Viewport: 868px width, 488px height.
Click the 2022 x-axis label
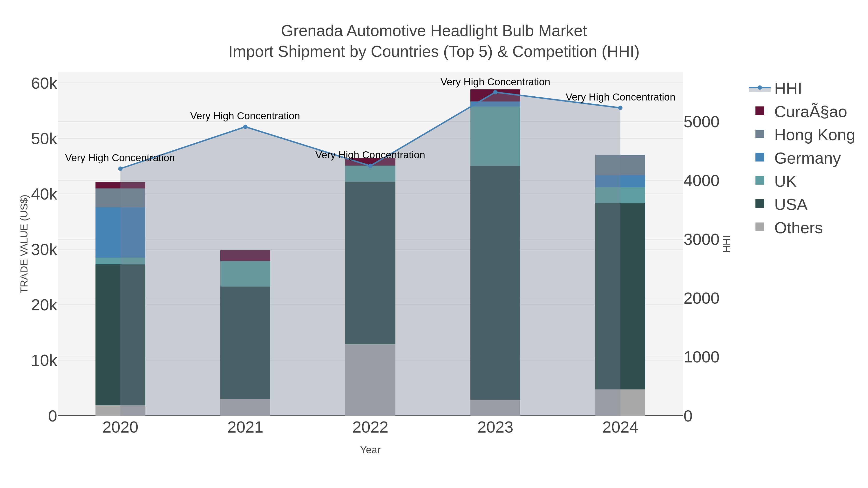[x=370, y=428]
